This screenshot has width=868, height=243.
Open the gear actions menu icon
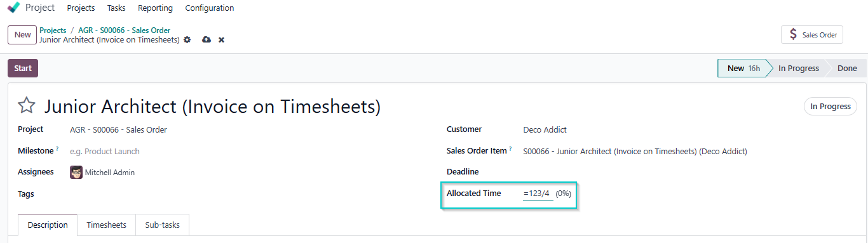pyautogui.click(x=187, y=40)
